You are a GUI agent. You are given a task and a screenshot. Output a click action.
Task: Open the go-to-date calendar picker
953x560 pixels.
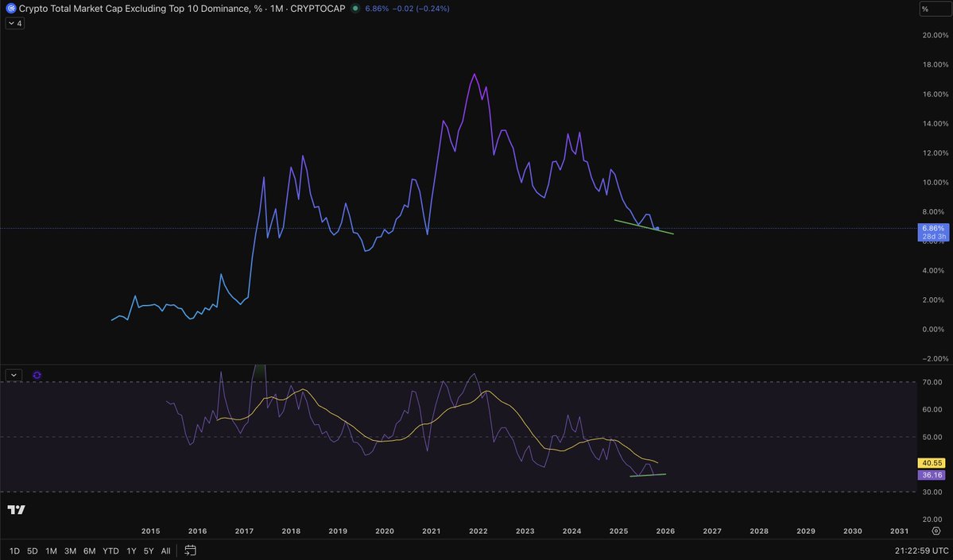(190, 550)
